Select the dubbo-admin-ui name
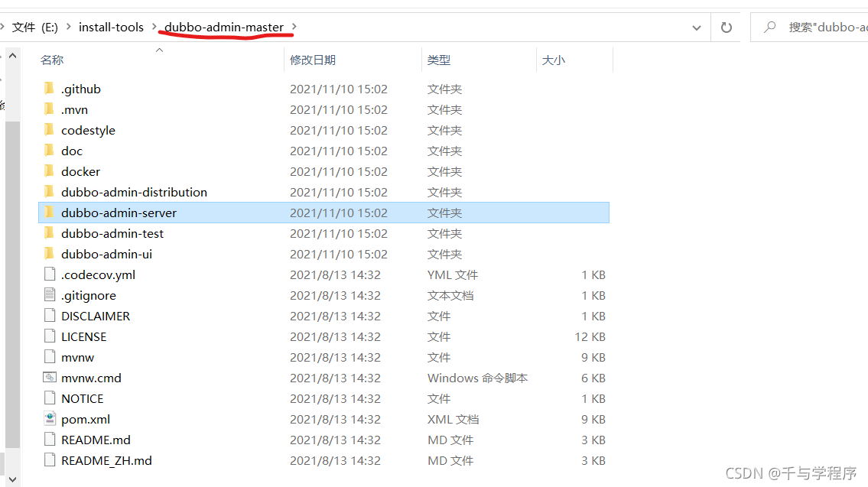This screenshot has height=487, width=868. [106, 254]
